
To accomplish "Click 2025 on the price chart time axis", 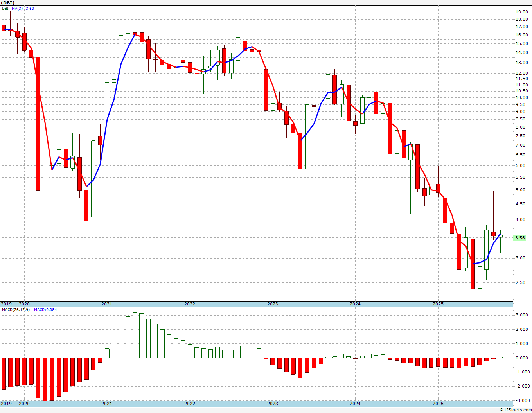I will [x=438, y=304].
